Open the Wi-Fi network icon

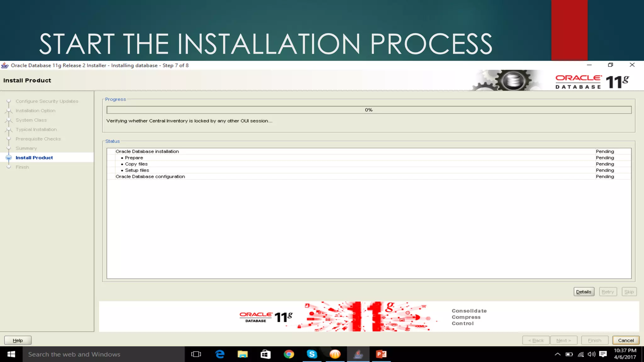click(581, 354)
